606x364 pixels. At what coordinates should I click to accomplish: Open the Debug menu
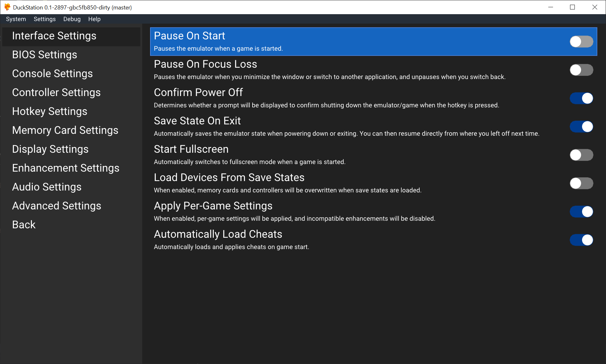tap(72, 19)
